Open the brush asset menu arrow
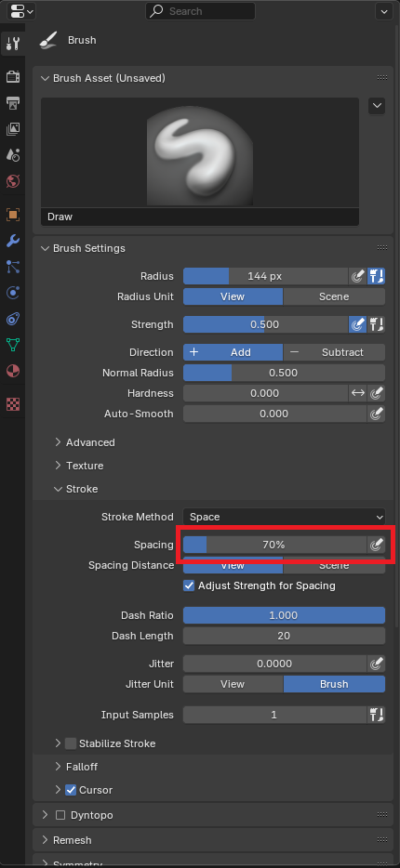Image resolution: width=400 pixels, height=868 pixels. click(x=377, y=106)
